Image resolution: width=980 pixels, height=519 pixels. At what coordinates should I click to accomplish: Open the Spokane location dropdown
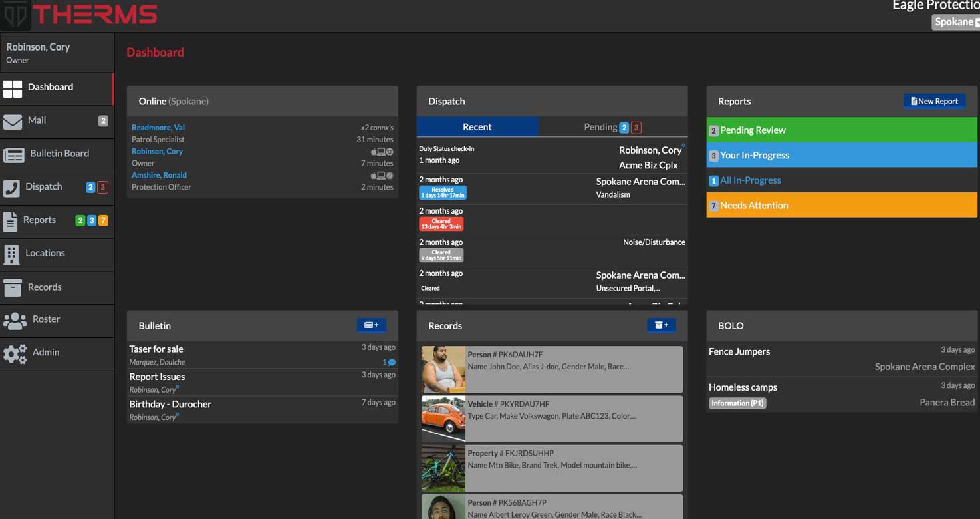pos(955,21)
